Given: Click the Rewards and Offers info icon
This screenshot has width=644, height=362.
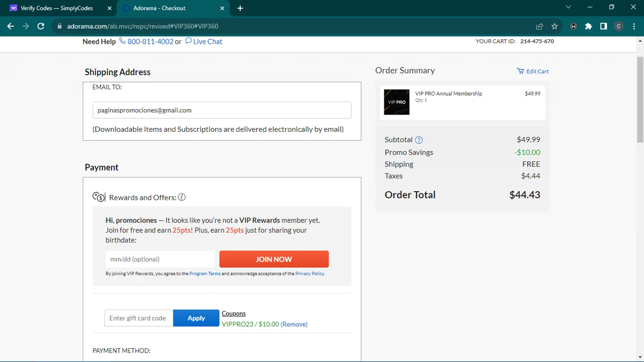Looking at the screenshot, I should [182, 197].
